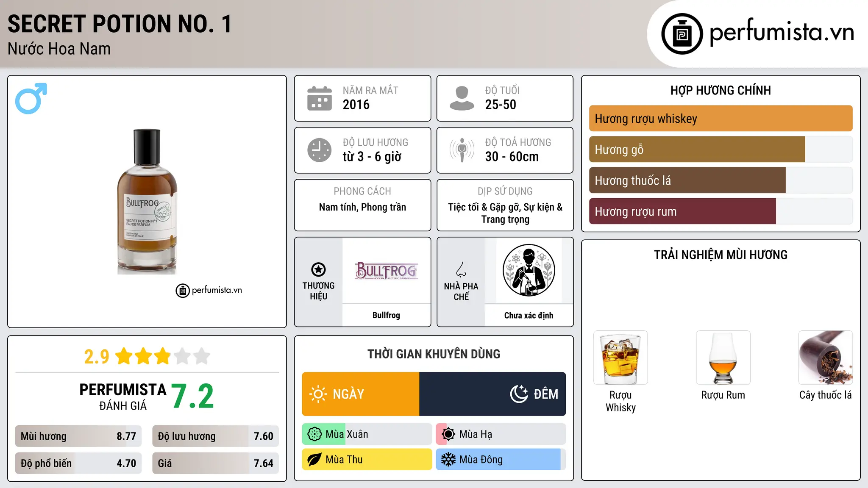Click the Hương gỗ accord bar
Viewport: 868px width, 488px height.
pyautogui.click(x=721, y=150)
